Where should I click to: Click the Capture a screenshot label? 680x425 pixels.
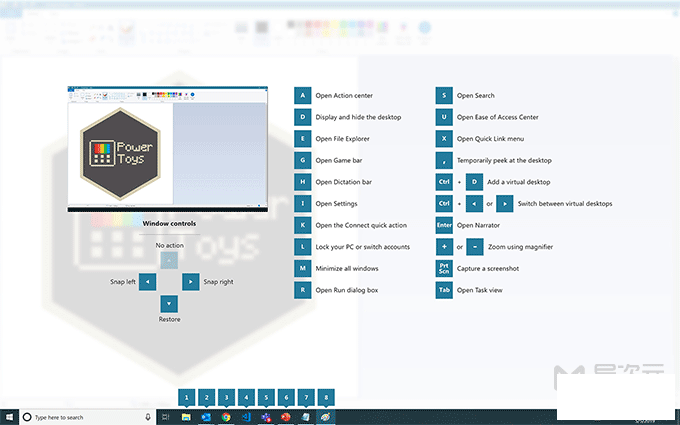(488, 268)
